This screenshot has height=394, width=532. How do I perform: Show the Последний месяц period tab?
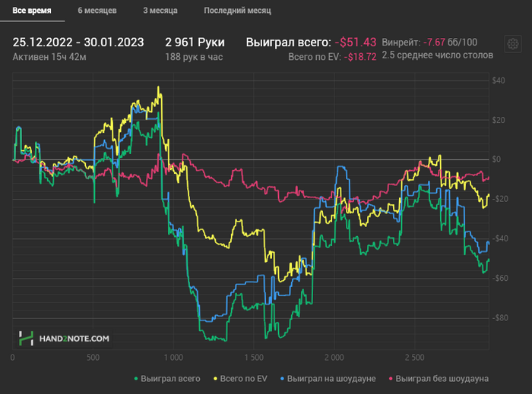(237, 11)
